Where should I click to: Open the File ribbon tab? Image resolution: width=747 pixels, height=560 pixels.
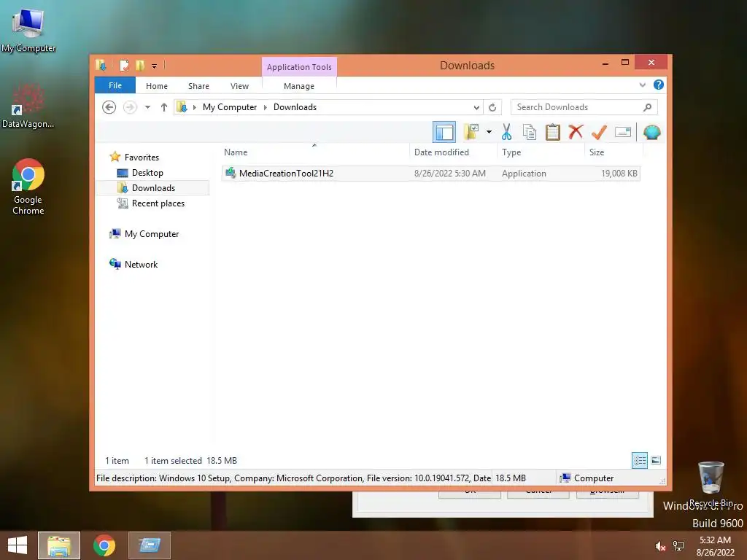(x=115, y=85)
